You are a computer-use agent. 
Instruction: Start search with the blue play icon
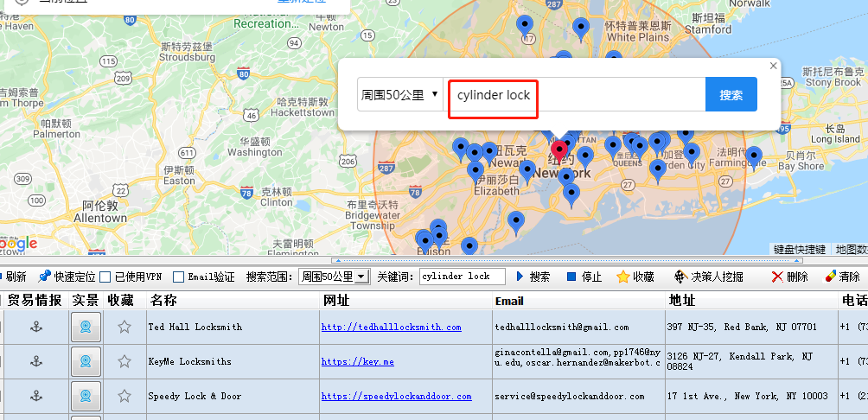pos(520,277)
